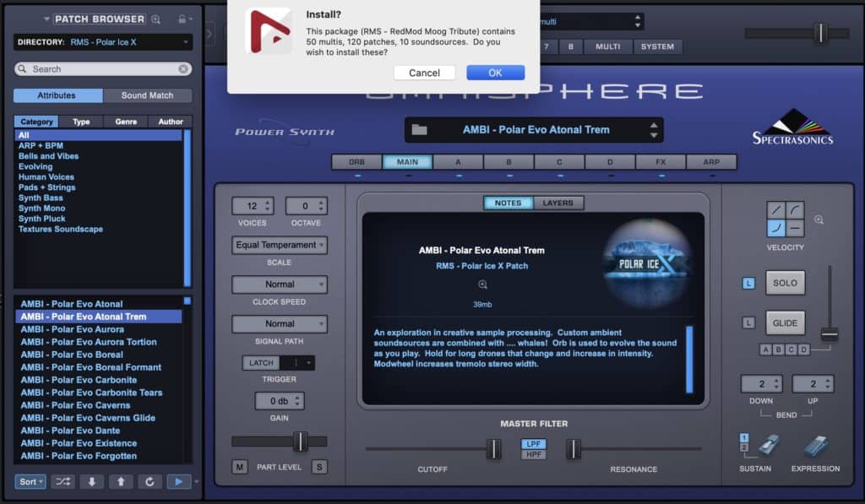This screenshot has height=504, width=865.
Task: Open the Signal Path Normal dropdown
Action: pos(279,323)
